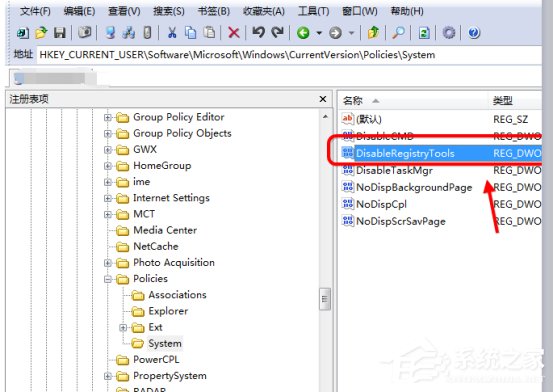
Task: Open the 编辑(E) menu
Action: tap(79, 11)
